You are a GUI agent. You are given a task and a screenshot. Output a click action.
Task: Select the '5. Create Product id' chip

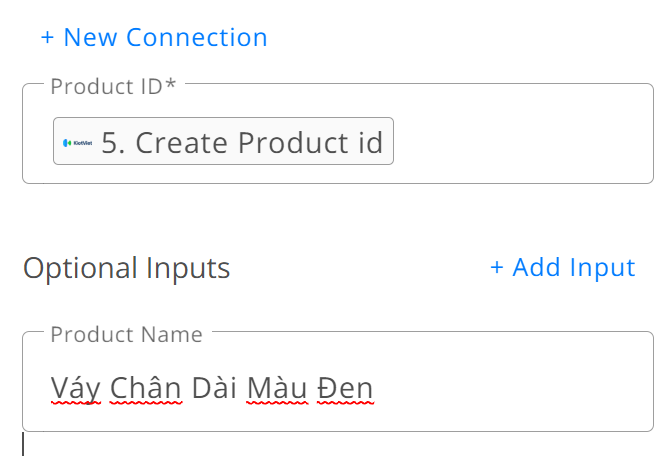click(223, 141)
